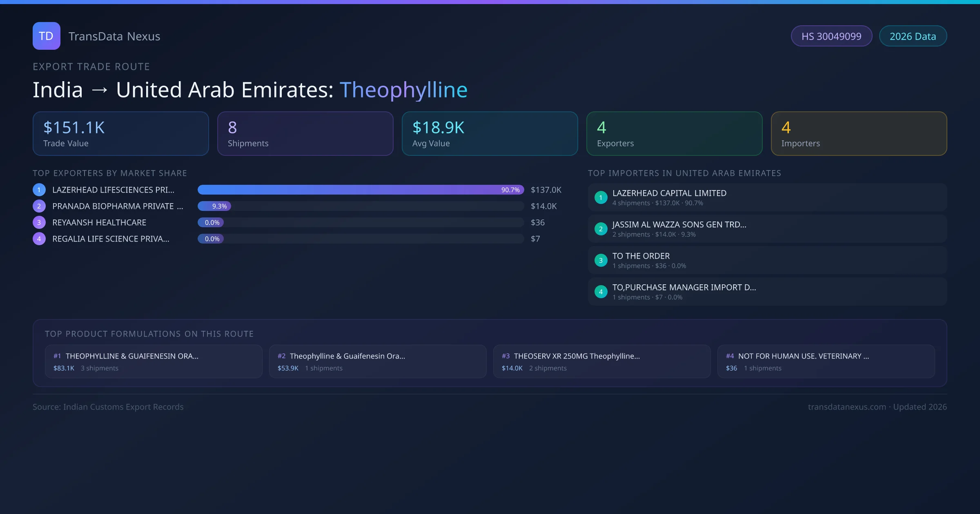This screenshot has height=514, width=980.
Task: Select the $151.1K Trade Value card
Action: (120, 134)
